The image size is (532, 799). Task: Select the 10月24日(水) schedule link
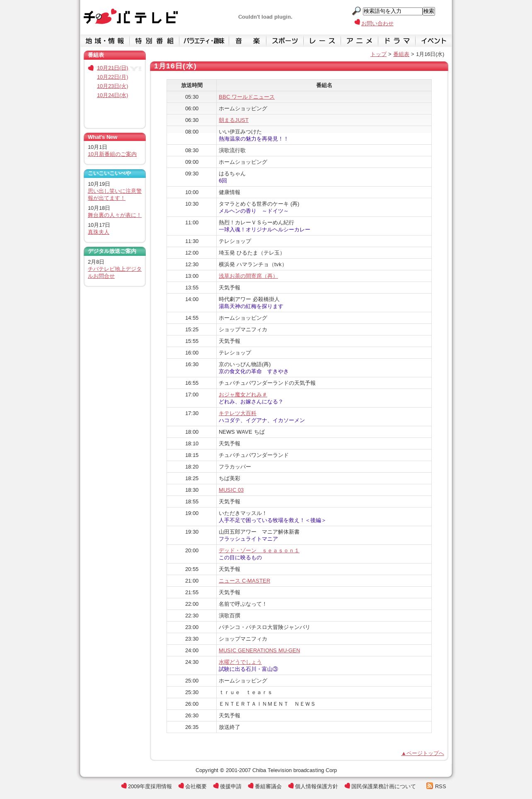pos(112,95)
